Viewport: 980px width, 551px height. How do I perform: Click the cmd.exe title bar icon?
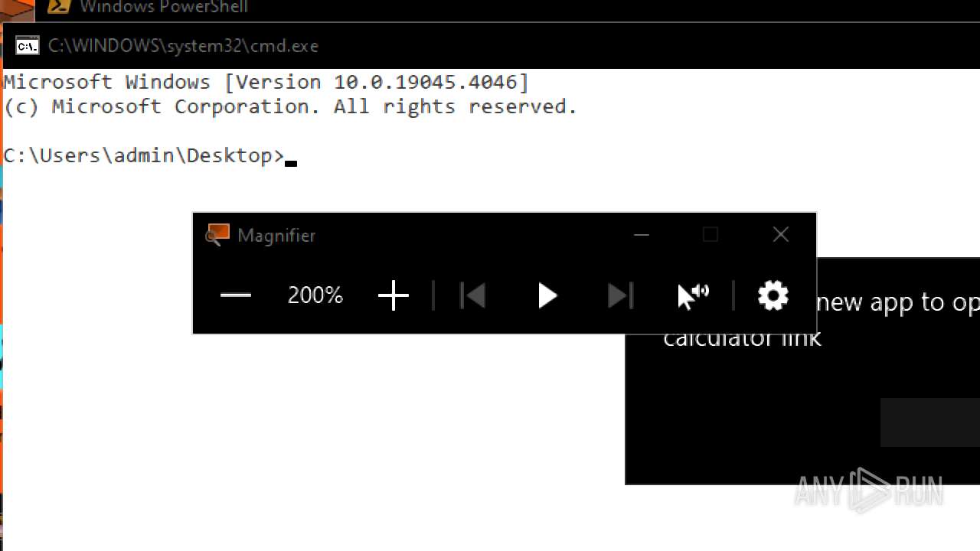28,46
